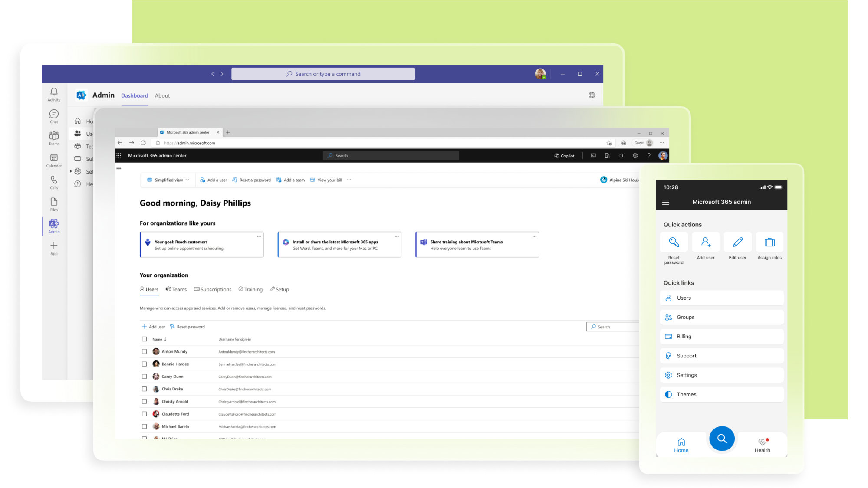Screen dimensions: 868x488
Task: Select the Carey Dunn row checkbox
Action: pos(145,377)
